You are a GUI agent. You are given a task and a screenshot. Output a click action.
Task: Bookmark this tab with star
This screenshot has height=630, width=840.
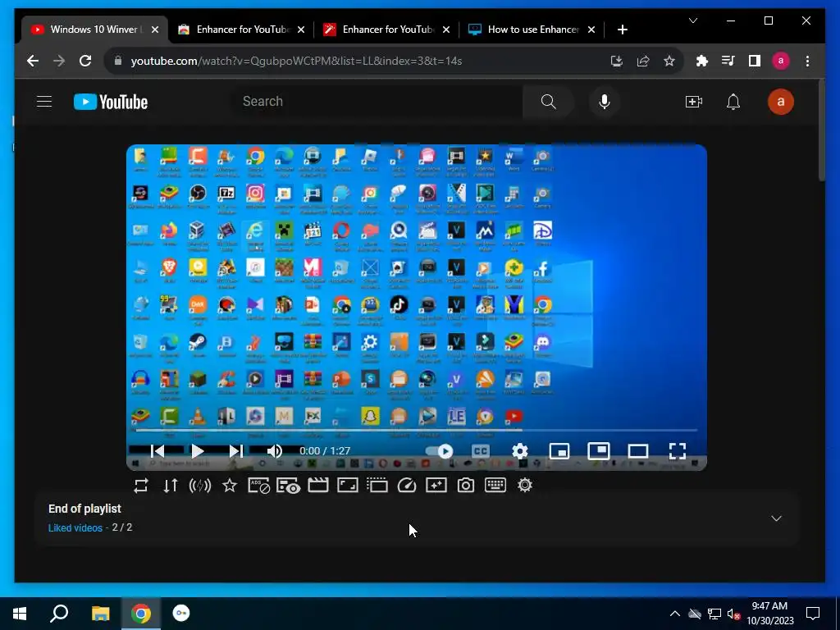click(x=669, y=61)
